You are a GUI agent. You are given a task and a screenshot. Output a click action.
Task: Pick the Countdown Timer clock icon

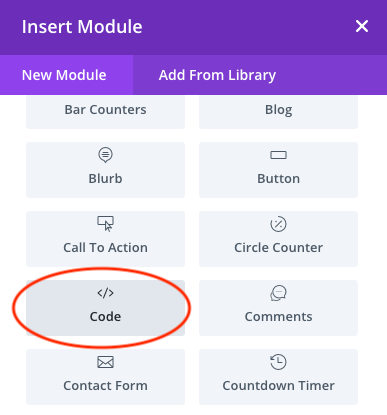point(278,362)
